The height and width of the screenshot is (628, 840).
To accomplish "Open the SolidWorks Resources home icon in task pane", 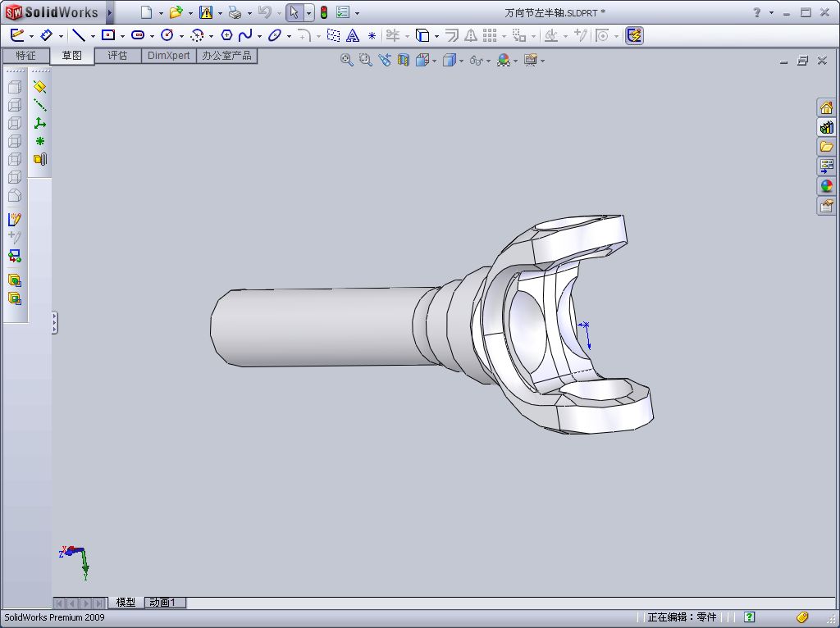I will (826, 107).
